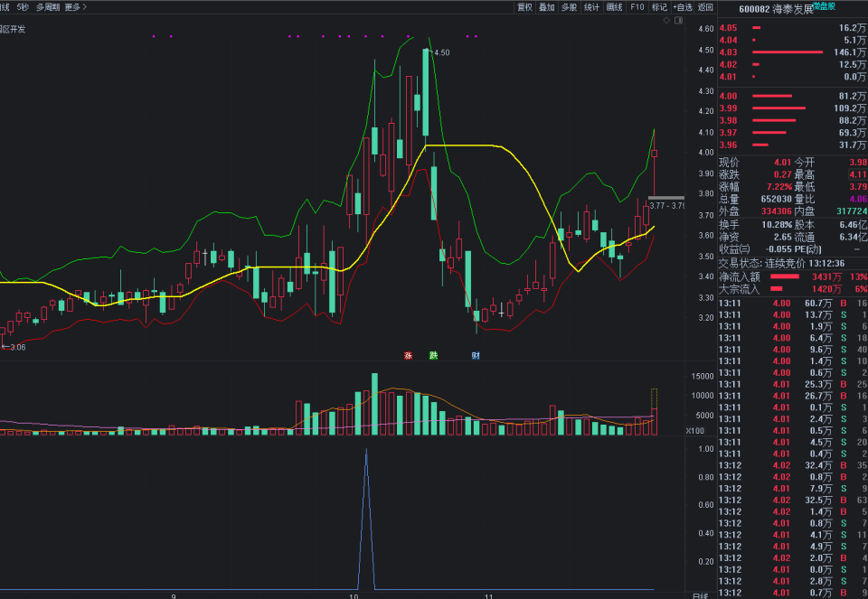Click the tallest volume bar
Screen dimensions: 868x599
click(x=374, y=404)
